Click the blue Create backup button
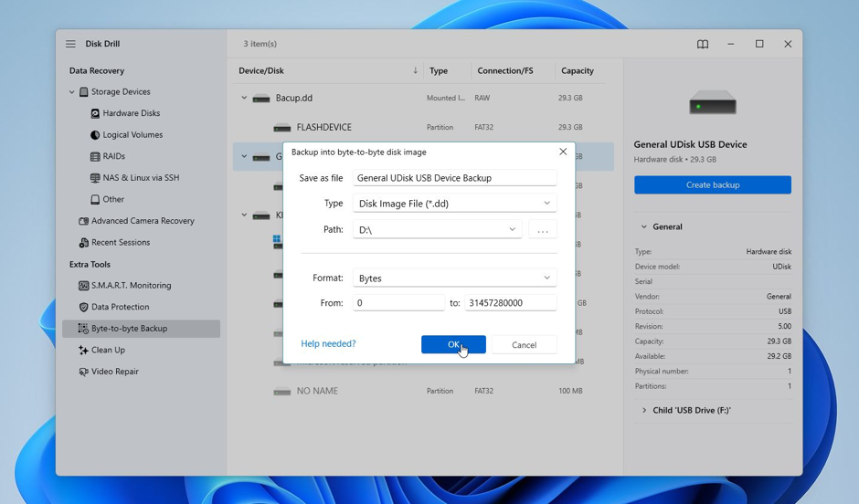 click(712, 185)
